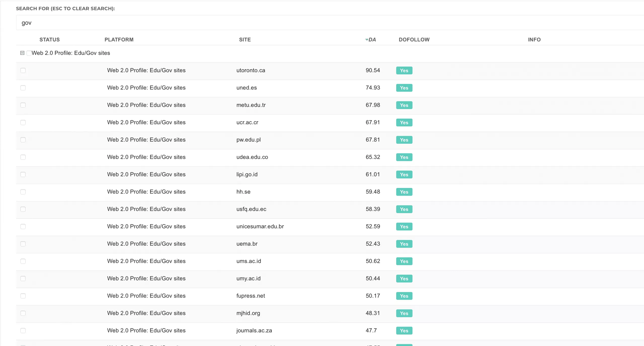Sort the table by DOFOLLOW column

414,40
